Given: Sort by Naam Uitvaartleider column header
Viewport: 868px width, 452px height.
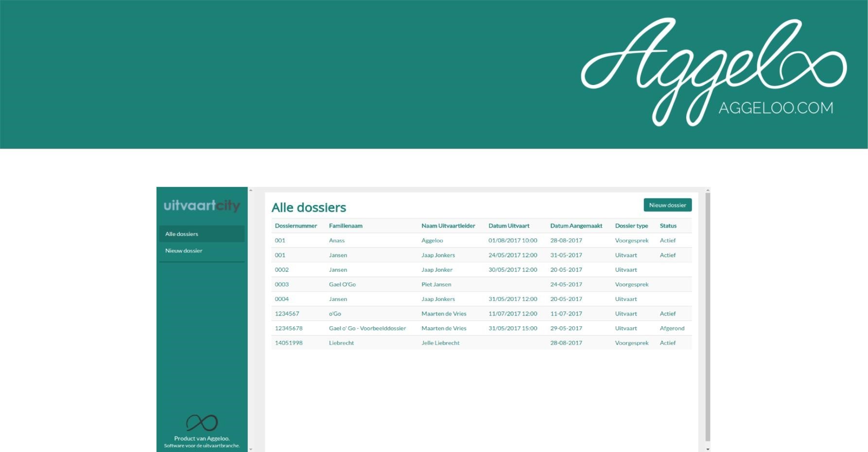Looking at the screenshot, I should tap(448, 226).
